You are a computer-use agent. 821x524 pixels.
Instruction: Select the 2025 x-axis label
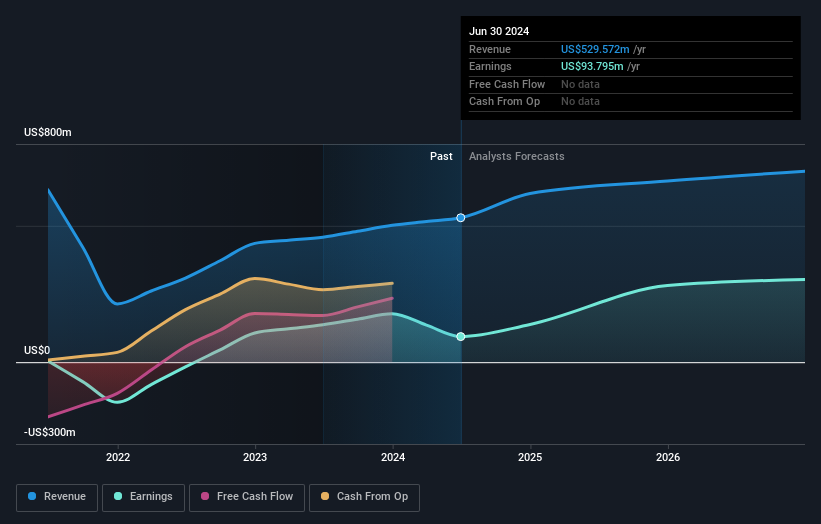pos(530,457)
